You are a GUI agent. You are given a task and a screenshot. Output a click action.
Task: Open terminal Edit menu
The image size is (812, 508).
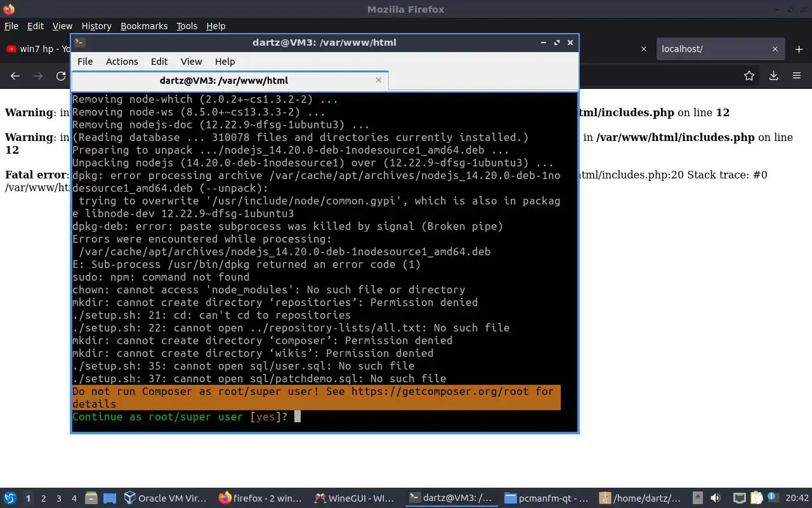point(159,62)
